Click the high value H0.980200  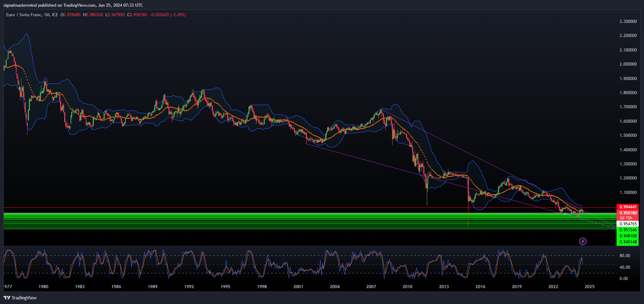point(93,15)
